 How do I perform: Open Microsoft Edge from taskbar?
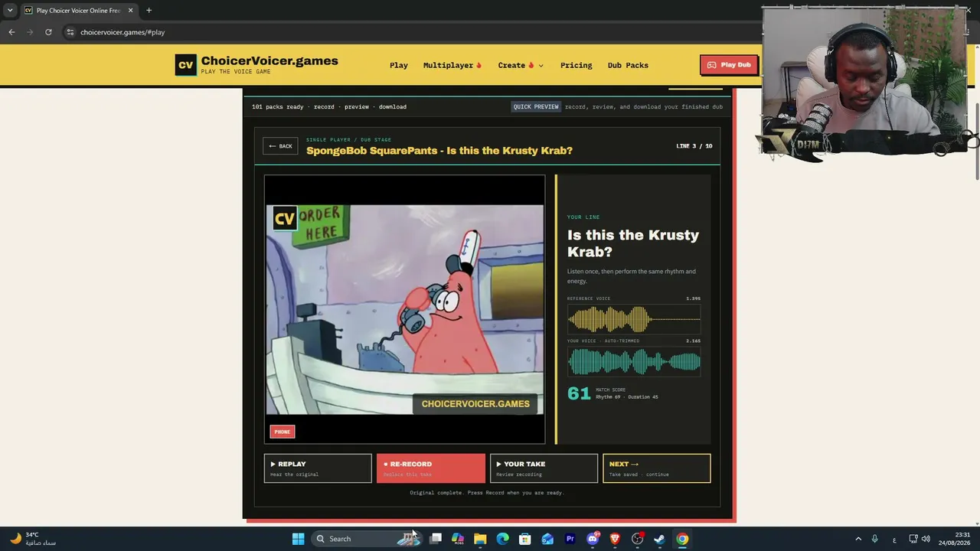[502, 539]
